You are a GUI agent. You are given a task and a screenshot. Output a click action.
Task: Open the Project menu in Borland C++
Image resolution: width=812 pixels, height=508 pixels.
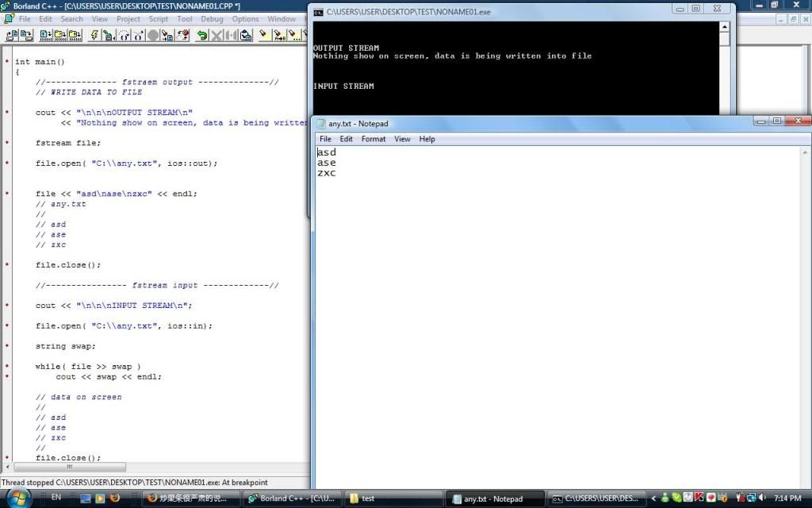[x=128, y=19]
